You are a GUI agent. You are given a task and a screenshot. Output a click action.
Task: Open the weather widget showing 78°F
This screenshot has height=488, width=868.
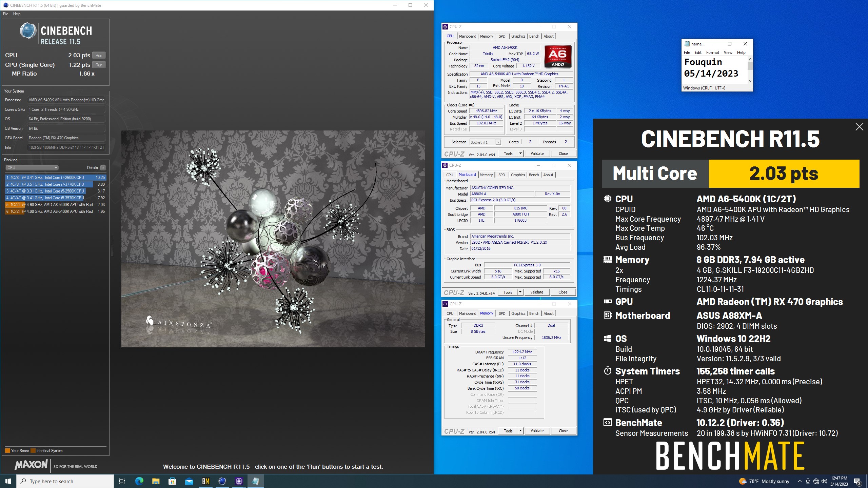coord(764,481)
